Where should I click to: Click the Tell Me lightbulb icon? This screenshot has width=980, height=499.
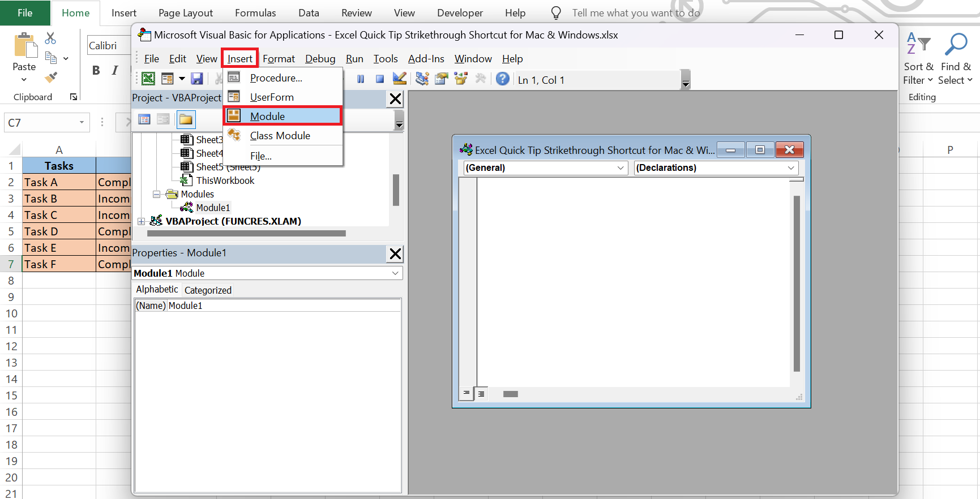(556, 13)
